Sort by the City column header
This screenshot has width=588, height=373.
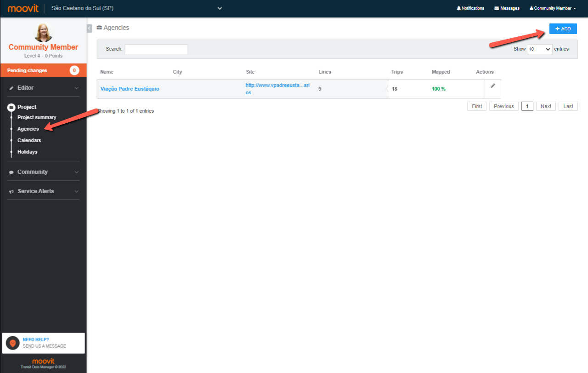pyautogui.click(x=177, y=72)
